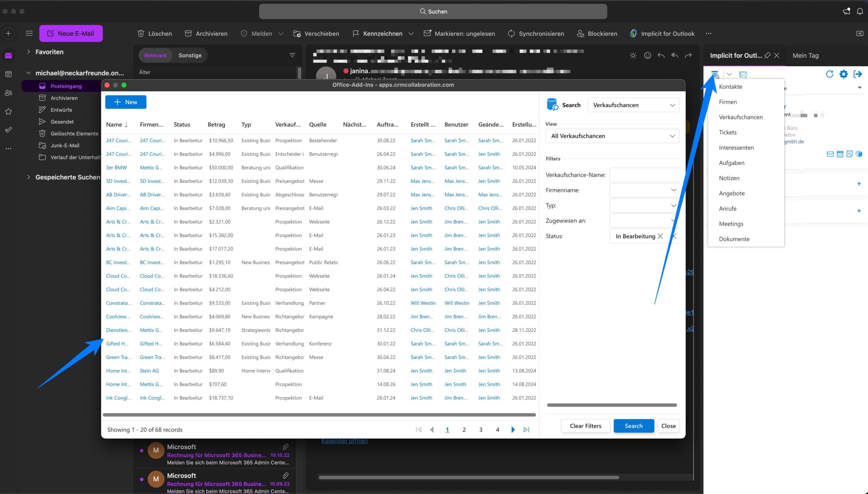Click the Blockieren icon
Viewport: 868px width, 494px height.
pos(580,34)
